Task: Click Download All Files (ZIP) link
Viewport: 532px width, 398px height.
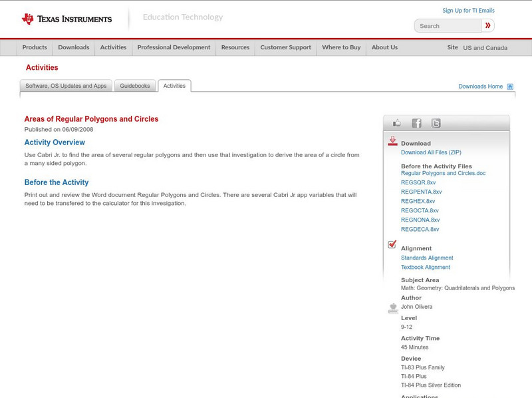Action: (x=431, y=152)
